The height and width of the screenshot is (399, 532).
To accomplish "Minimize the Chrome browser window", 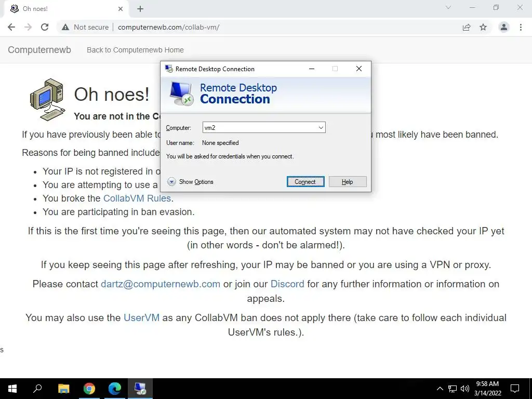I will pyautogui.click(x=472, y=7).
